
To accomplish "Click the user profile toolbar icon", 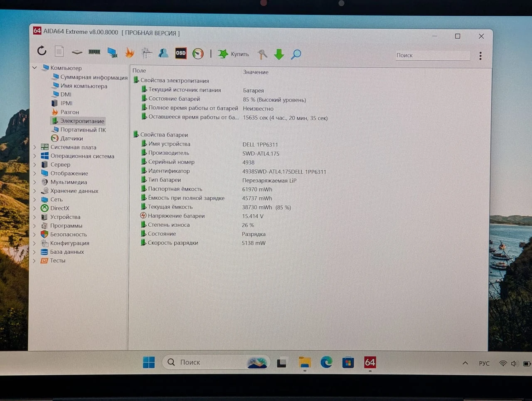I will [163, 53].
